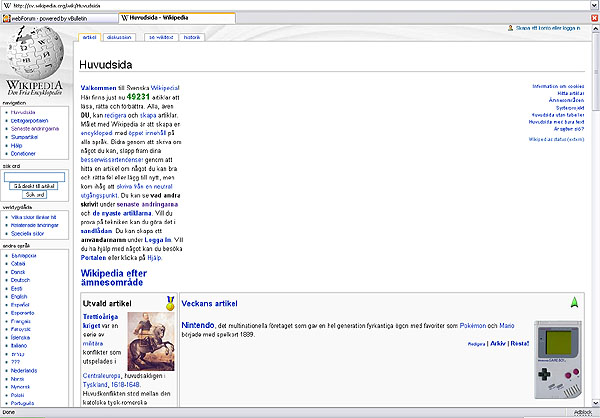Click 'Rösta!' link in Veckans artikel
600x418 pixels.
pos(520,343)
